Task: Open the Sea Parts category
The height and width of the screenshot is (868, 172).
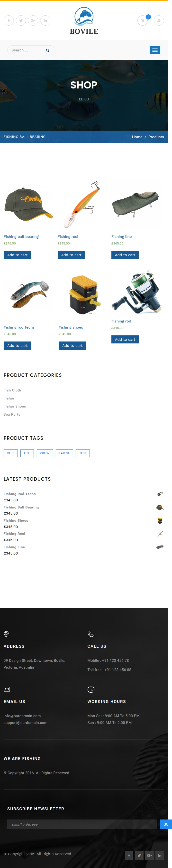Action: tap(12, 414)
